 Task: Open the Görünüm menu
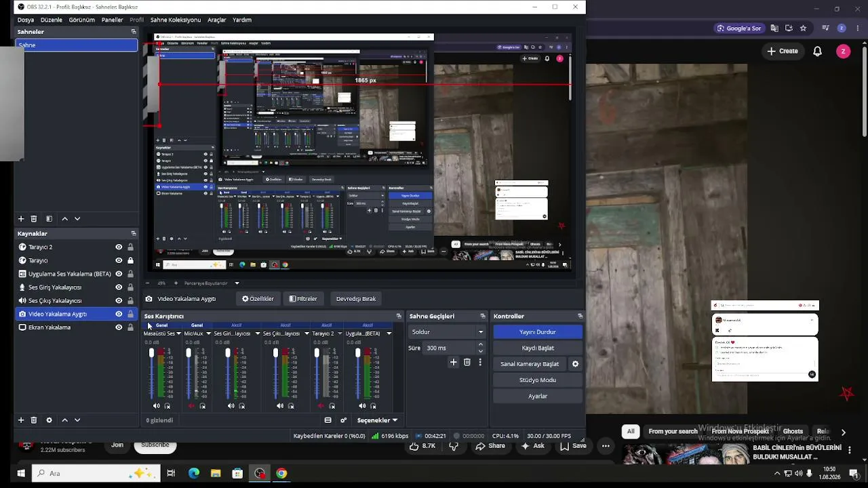point(82,20)
